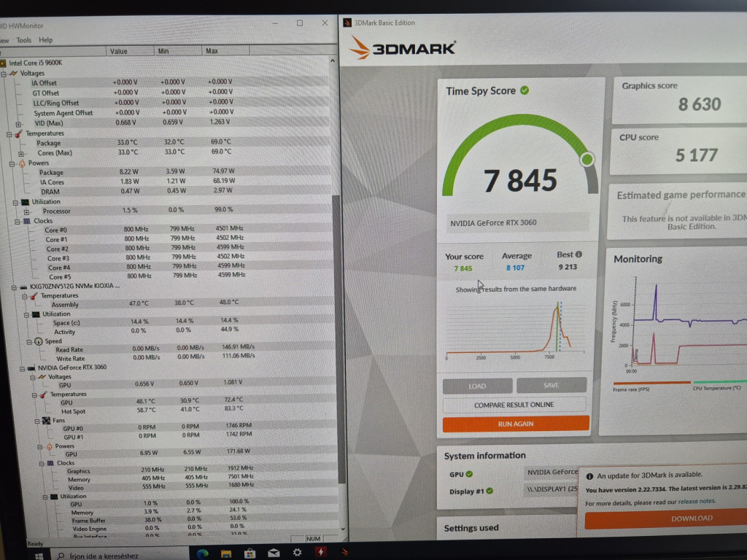Click the drive icon beside KXG70ZNV512G NVMe
747x560 pixels.
click(x=23, y=287)
